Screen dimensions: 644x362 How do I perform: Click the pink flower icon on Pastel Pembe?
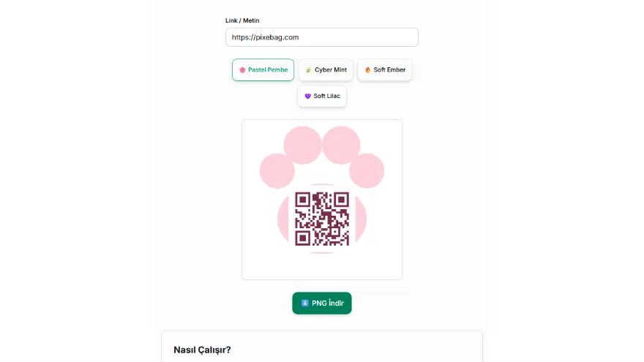[x=242, y=70]
